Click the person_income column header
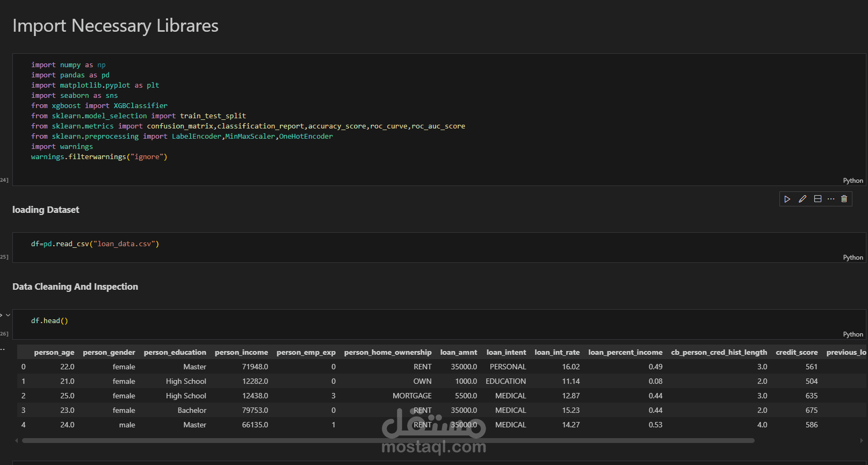The width and height of the screenshot is (868, 465). pos(242,353)
